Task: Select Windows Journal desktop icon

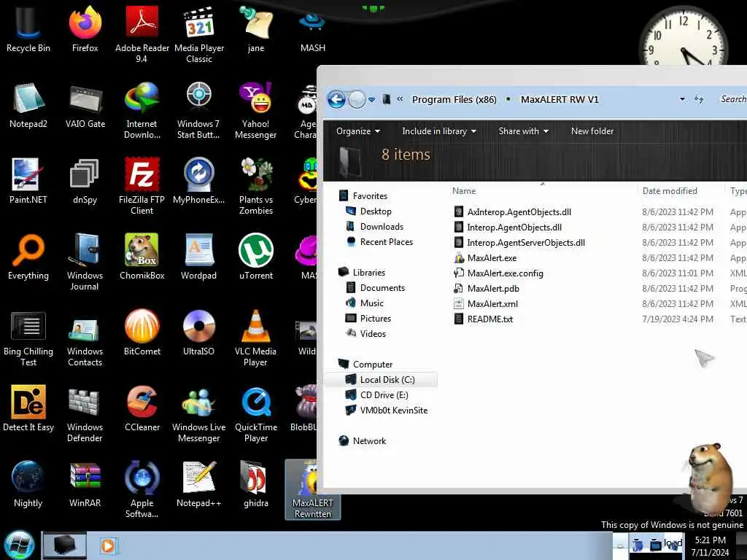Action: (85, 262)
